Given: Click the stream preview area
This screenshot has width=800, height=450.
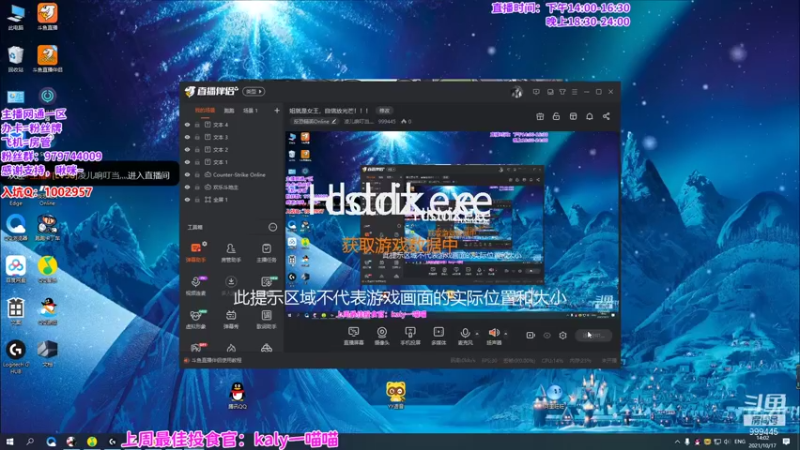Looking at the screenshot, I should coord(452,225).
